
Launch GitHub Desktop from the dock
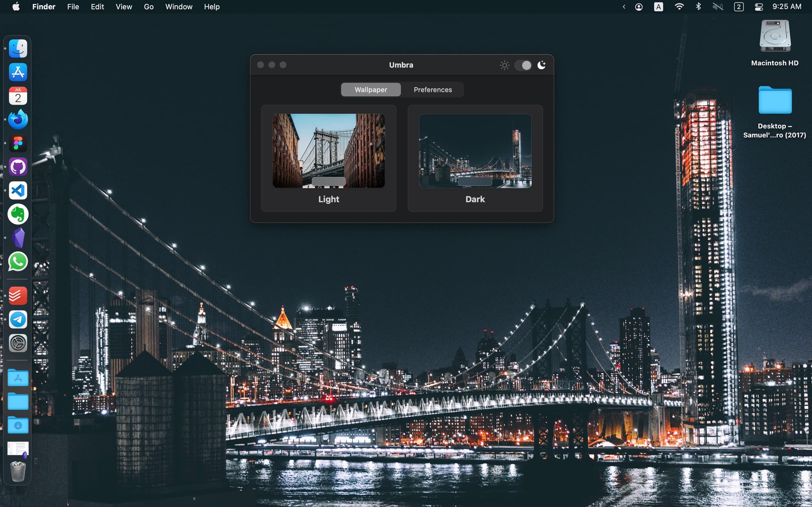(18, 167)
